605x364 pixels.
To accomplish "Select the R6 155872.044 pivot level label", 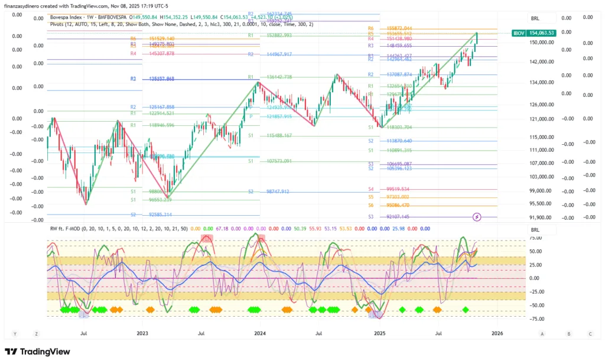I will click(x=390, y=28).
